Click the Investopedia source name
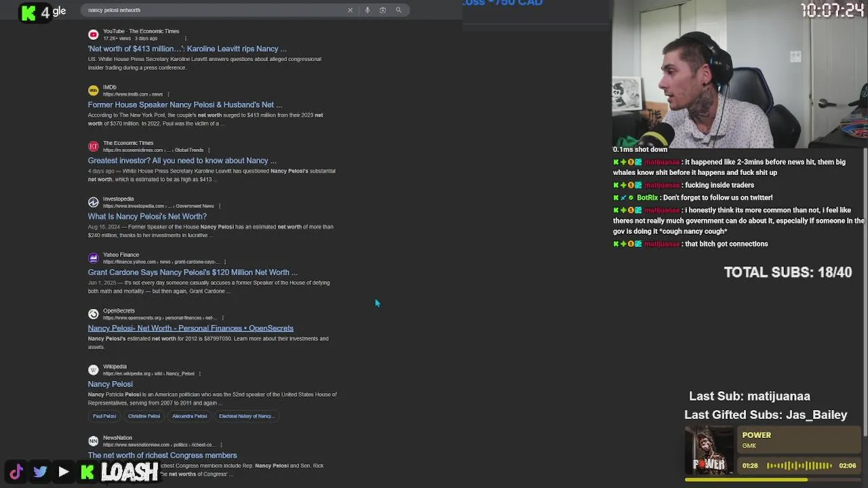 (118, 199)
